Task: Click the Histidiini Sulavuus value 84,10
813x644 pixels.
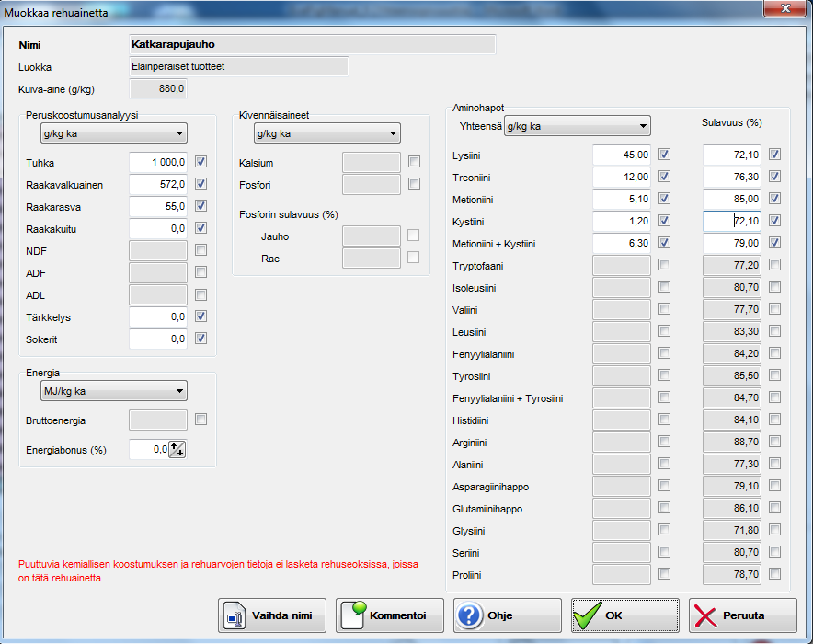Action: click(x=732, y=420)
